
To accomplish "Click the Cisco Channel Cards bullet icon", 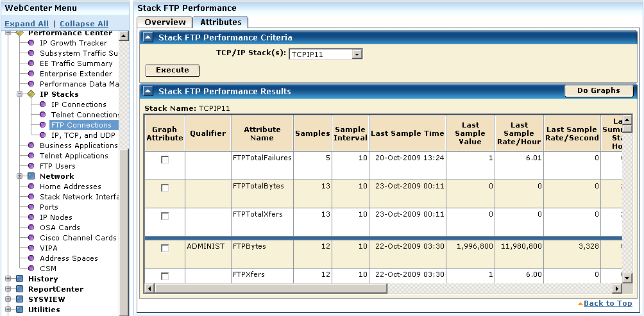I will point(31,238).
